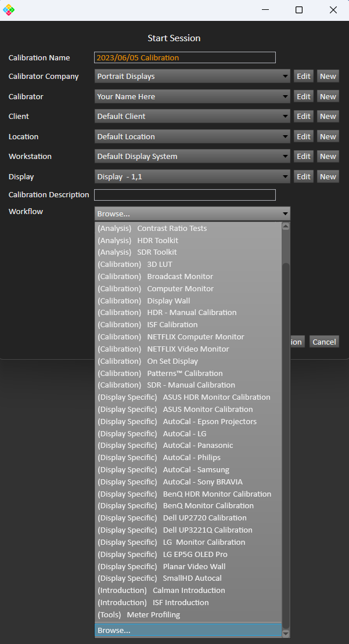Screen dimensions: 349x644
Task: Select SDR - Manual Calibration workflow
Action: pos(188,385)
